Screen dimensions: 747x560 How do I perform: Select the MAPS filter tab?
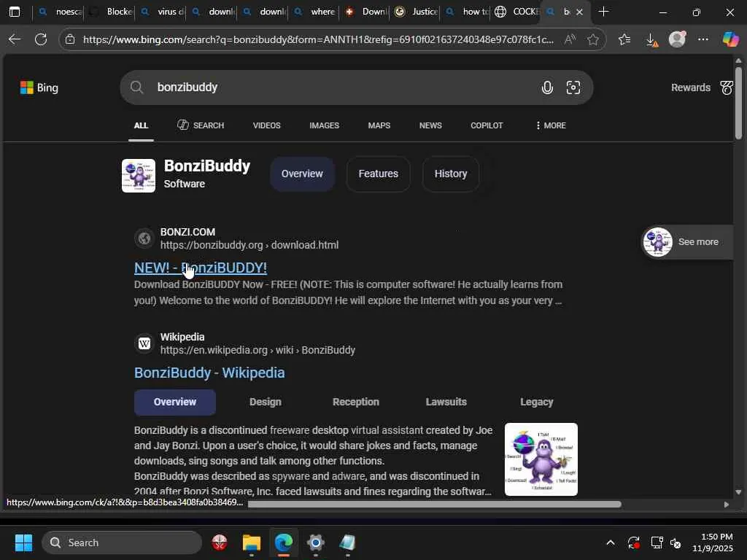tap(379, 125)
